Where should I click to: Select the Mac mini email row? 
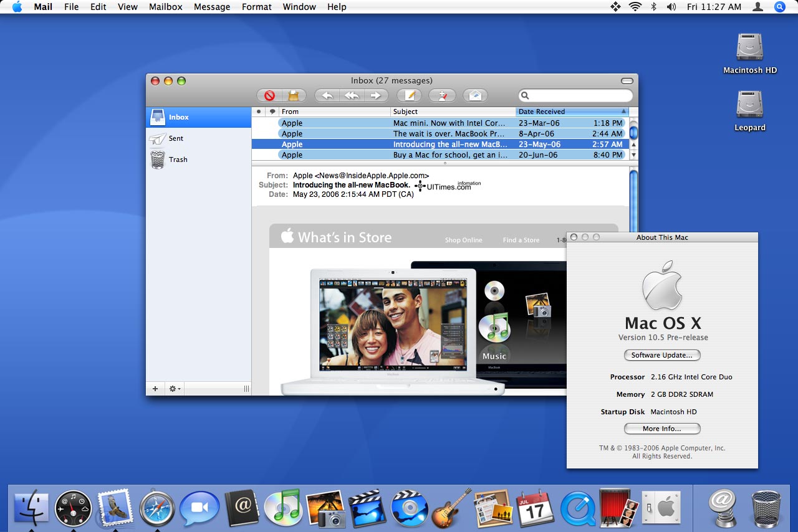(x=440, y=123)
